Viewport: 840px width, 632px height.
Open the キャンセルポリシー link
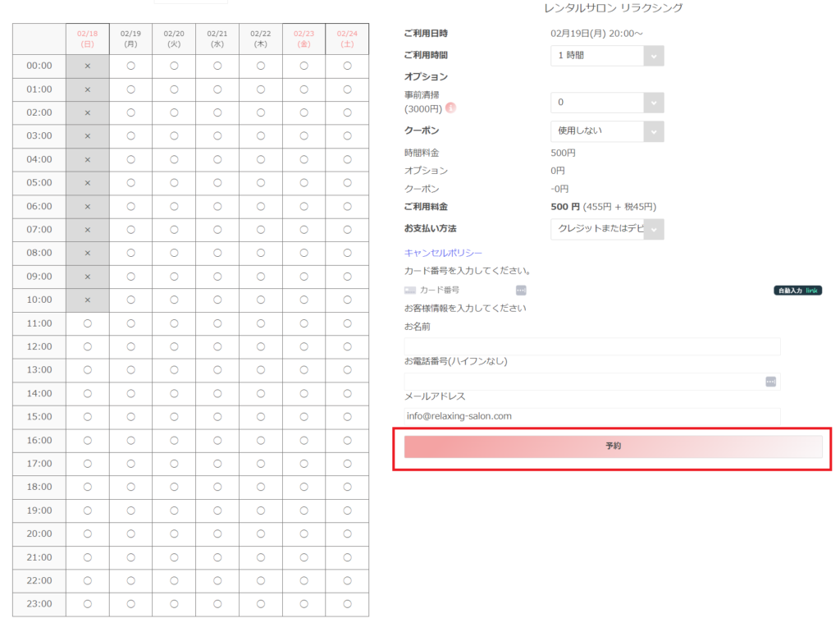[x=443, y=253]
